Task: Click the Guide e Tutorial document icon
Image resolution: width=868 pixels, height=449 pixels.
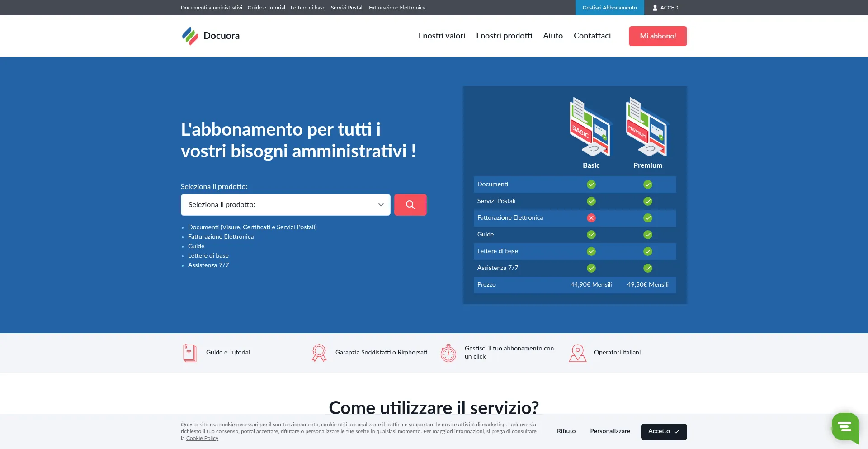Action: 189,353
